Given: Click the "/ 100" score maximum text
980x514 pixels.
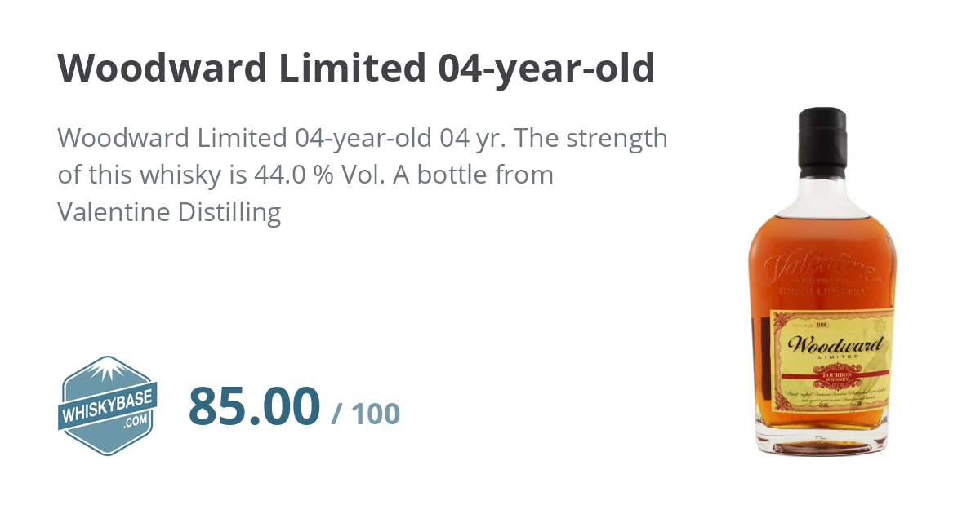Looking at the screenshot, I should pos(365,414).
